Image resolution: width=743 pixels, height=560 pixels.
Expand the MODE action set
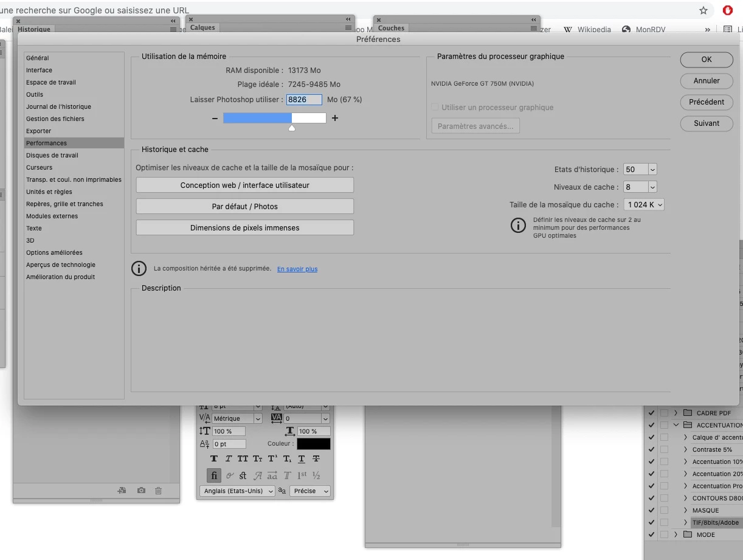pyautogui.click(x=676, y=534)
